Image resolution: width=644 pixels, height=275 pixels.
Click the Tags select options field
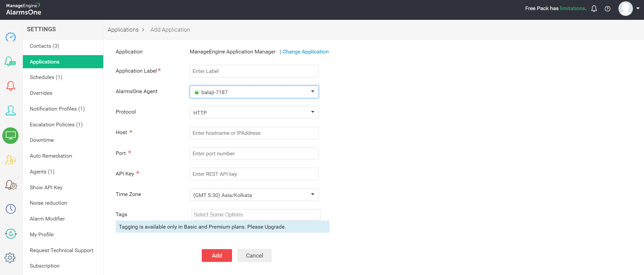(256, 215)
